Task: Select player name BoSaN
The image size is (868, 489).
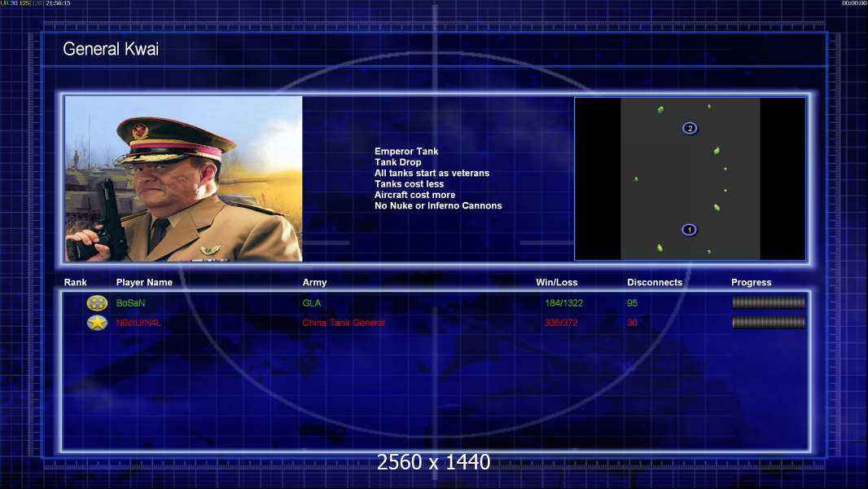Action: tap(130, 303)
